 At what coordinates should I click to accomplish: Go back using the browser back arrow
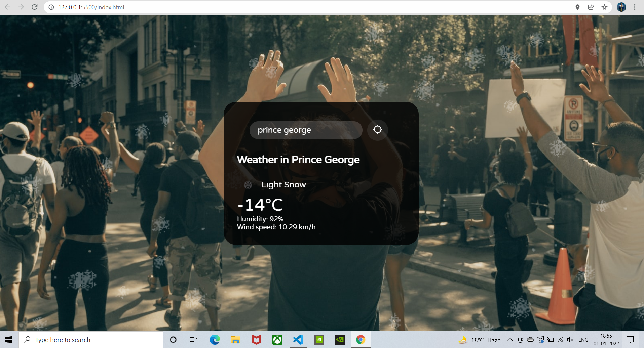[7, 7]
